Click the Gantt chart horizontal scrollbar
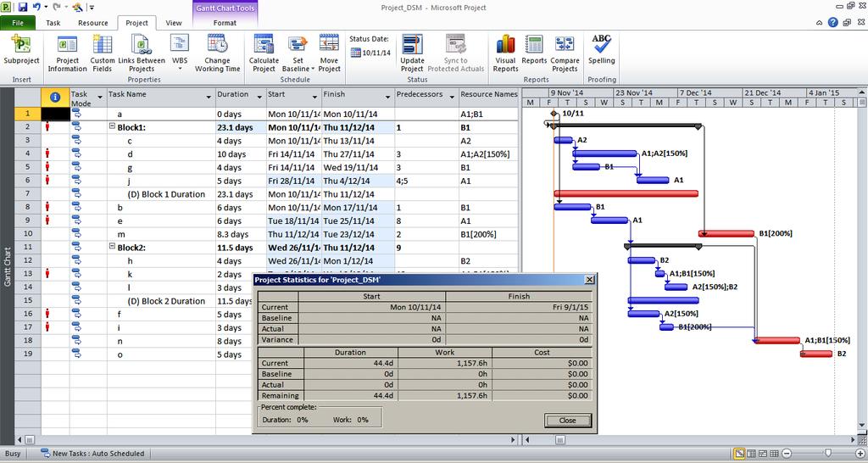The height and width of the screenshot is (463, 868). point(692,440)
